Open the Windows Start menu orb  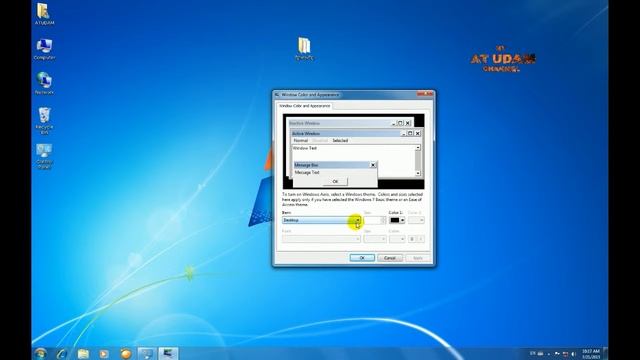[40, 353]
